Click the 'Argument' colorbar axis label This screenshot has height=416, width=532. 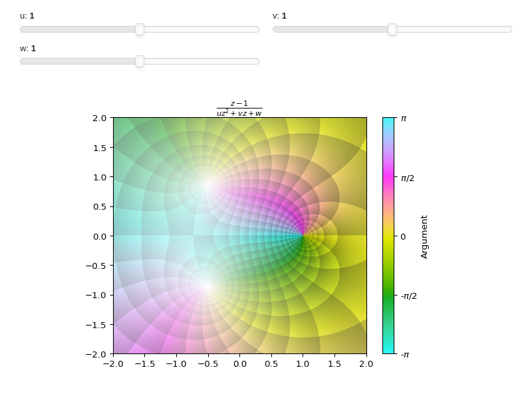[x=424, y=237]
